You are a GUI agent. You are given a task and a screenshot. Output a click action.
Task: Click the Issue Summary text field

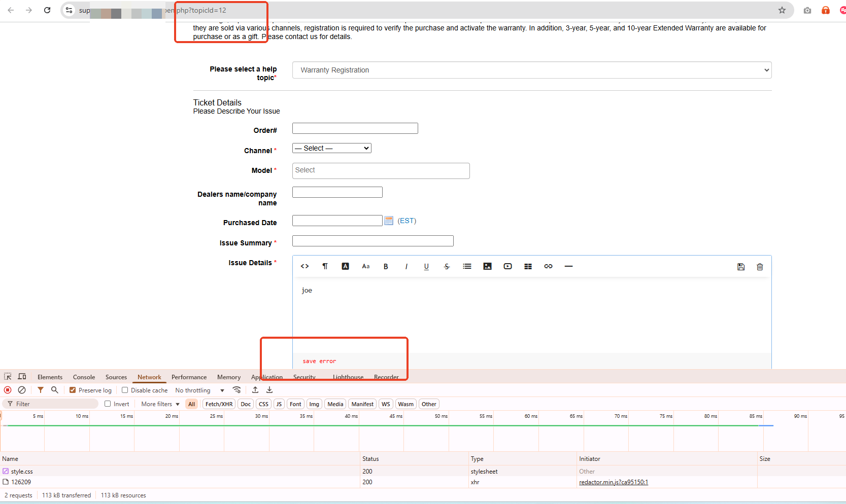coord(373,241)
